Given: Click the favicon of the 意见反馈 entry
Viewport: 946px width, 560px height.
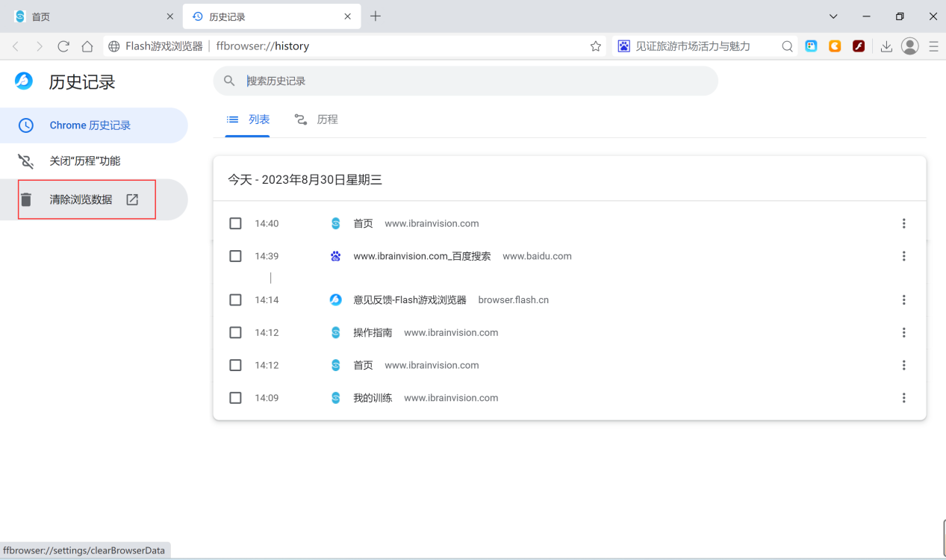Looking at the screenshot, I should click(336, 300).
